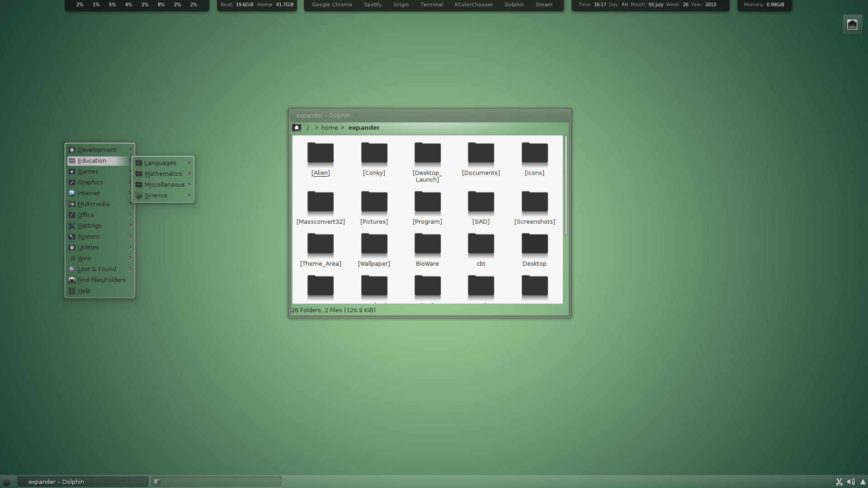Expand the Wine submenu

100,258
